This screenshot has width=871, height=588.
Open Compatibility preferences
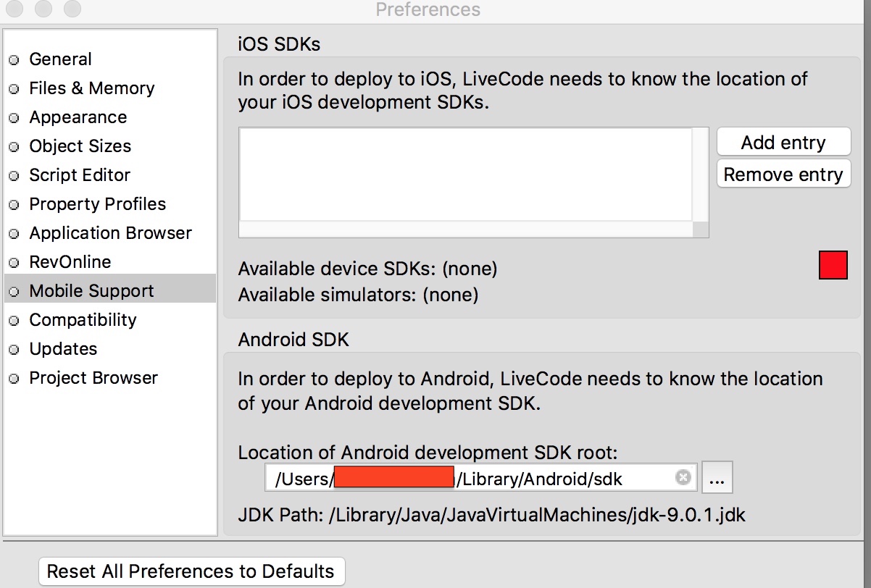[83, 320]
